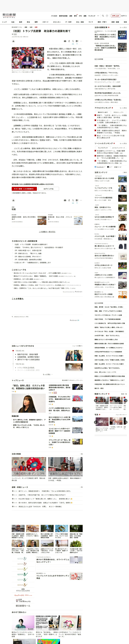Share by mail icon below article
Screen dimensions: 129x644
(65, 200)
